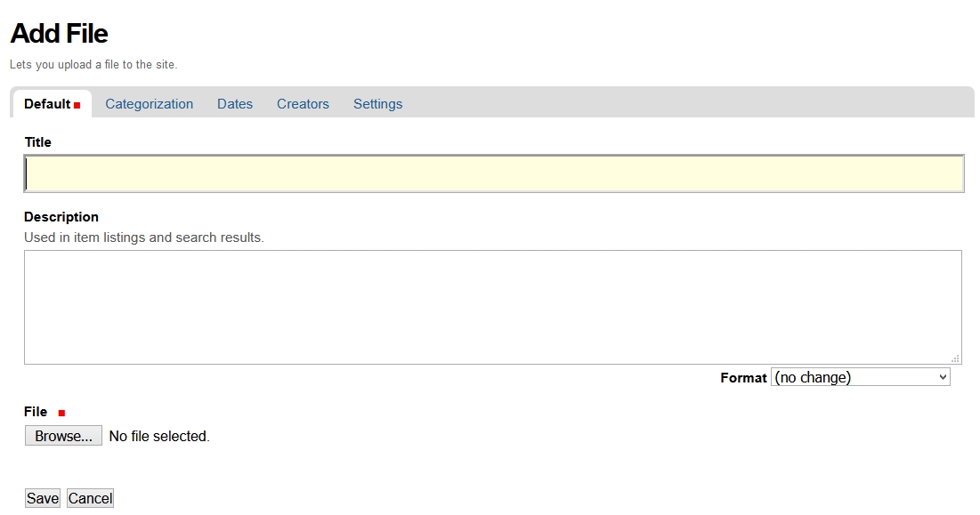Open the Dates tab
The width and height of the screenshot is (980, 515).
click(235, 104)
